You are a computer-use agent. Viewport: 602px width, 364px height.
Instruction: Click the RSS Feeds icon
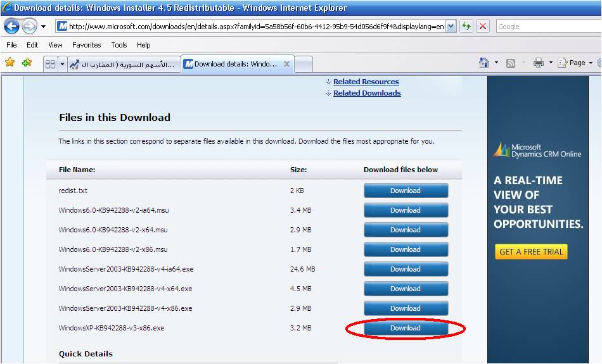(511, 63)
